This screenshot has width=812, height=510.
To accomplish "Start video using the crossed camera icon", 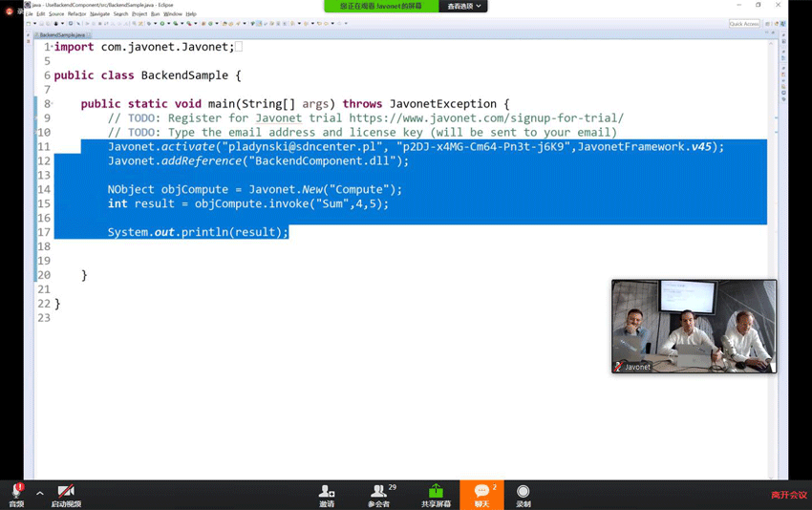I will click(x=66, y=490).
